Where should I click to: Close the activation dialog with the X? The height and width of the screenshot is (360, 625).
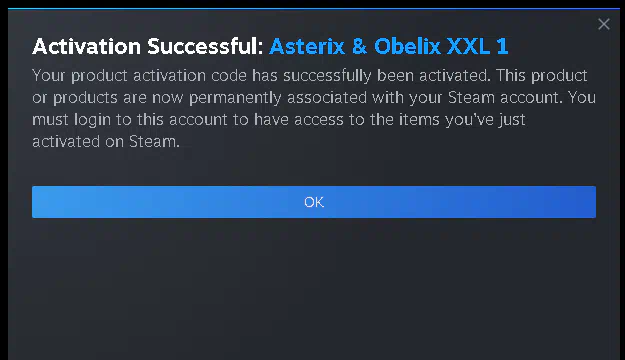tap(604, 24)
